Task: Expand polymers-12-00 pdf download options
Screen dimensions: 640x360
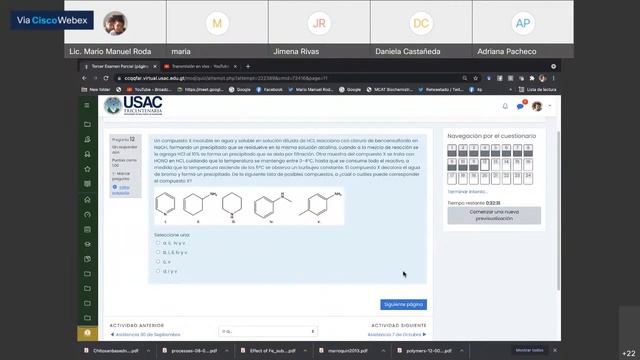Action: coord(462,351)
